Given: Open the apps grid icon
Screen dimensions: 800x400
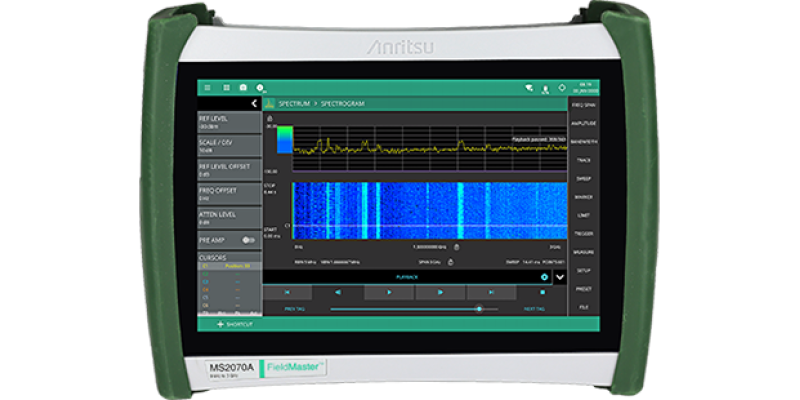Looking at the screenshot, I should tap(226, 88).
